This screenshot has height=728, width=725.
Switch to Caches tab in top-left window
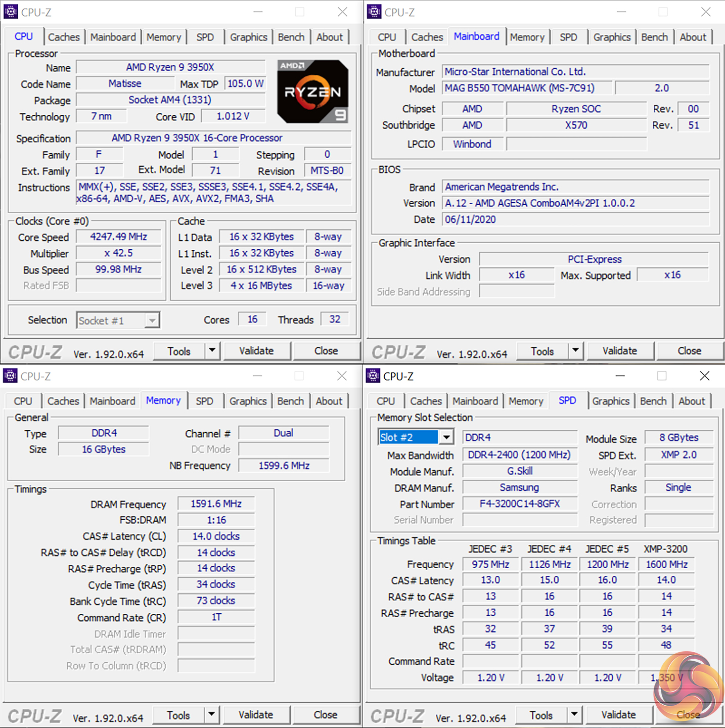(x=64, y=37)
